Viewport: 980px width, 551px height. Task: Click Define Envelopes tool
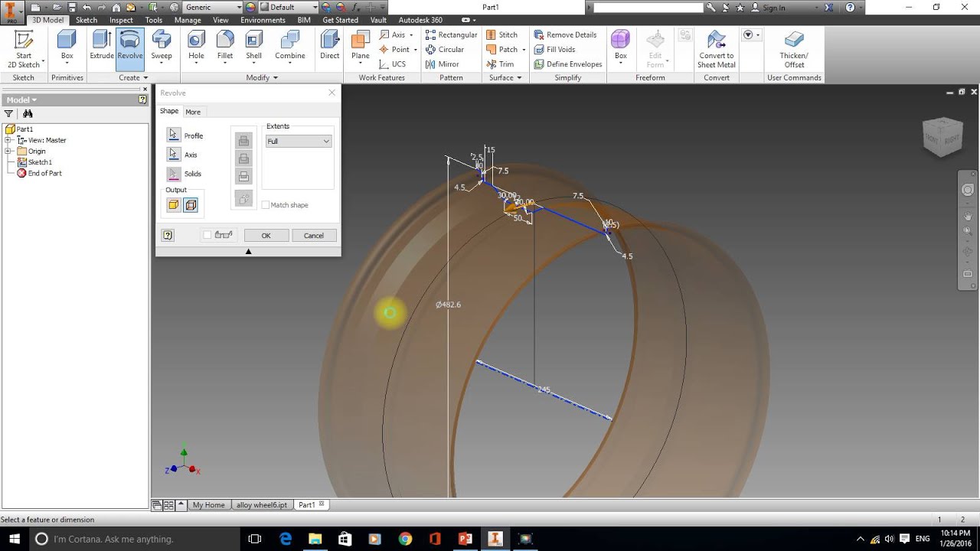pos(567,64)
